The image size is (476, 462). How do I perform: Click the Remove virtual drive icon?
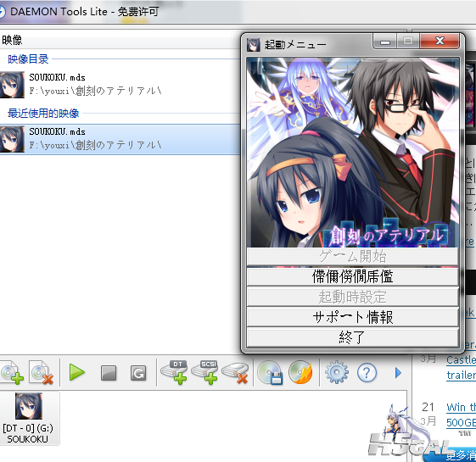coord(235,373)
